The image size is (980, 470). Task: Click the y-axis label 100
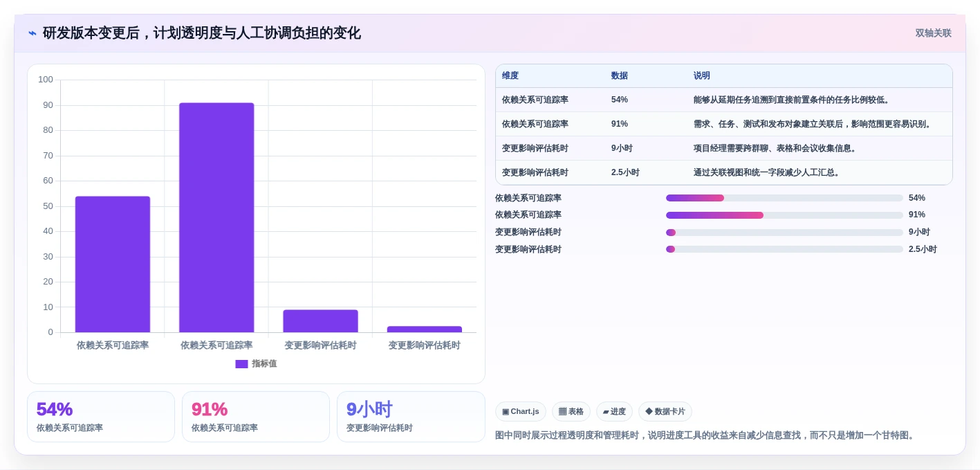point(46,80)
